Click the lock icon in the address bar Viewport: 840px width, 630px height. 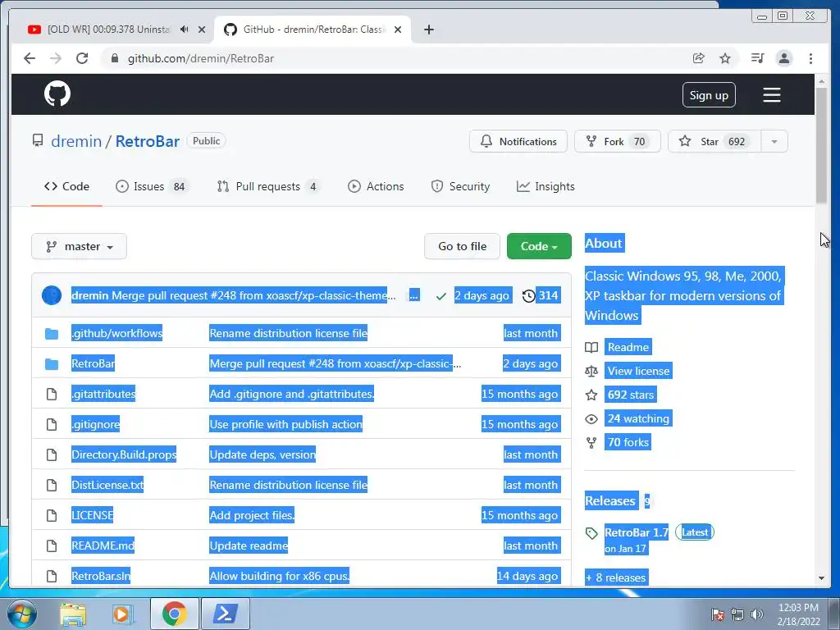(x=114, y=58)
